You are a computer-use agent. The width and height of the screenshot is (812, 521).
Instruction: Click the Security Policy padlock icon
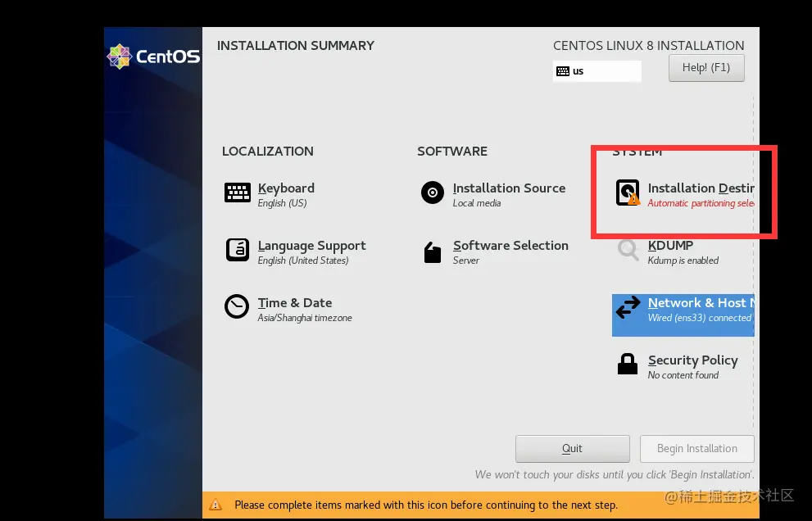[628, 364]
